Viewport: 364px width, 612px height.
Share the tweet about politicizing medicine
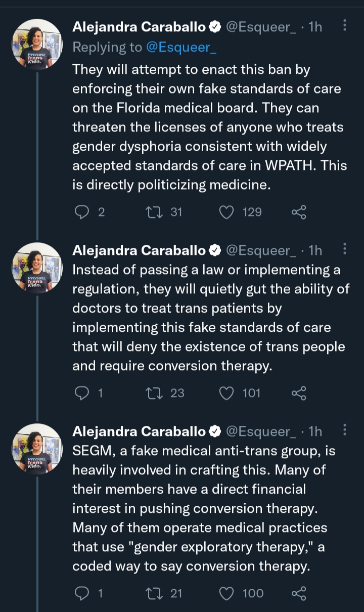[299, 212]
